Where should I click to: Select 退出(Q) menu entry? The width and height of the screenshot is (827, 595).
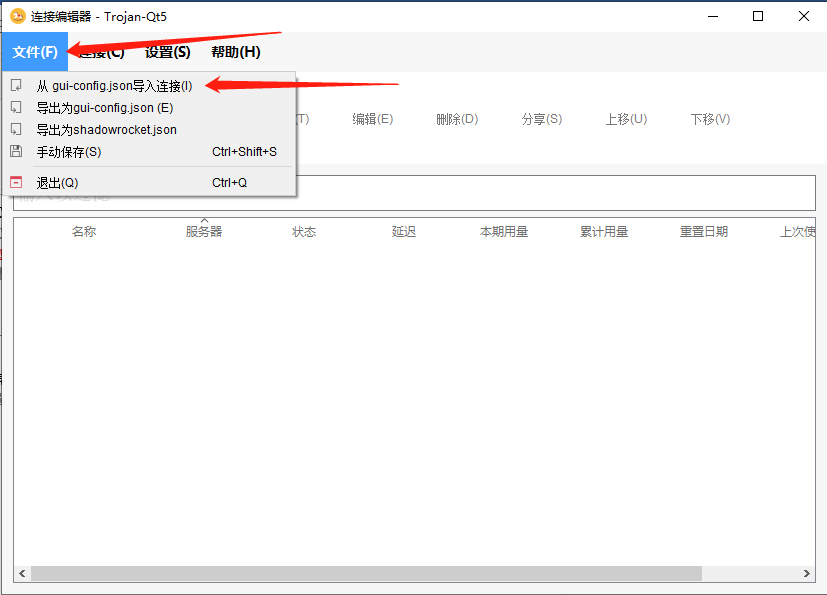pos(149,183)
